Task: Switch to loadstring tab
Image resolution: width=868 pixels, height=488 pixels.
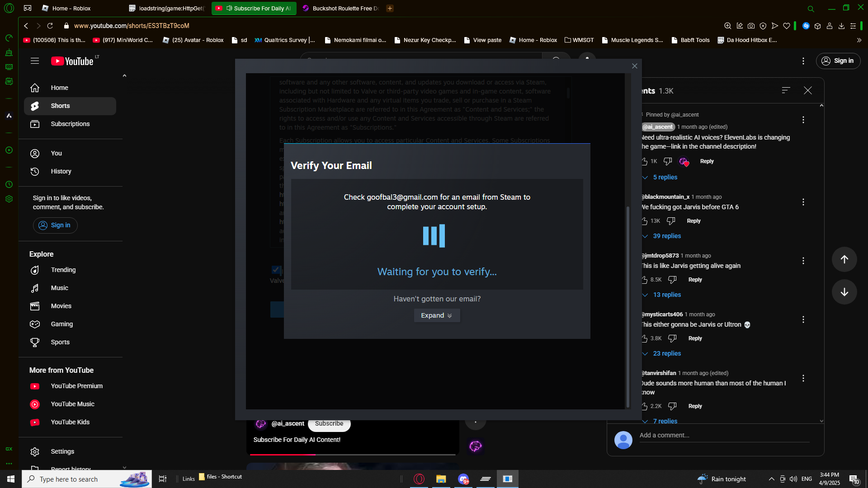Action: [x=167, y=8]
